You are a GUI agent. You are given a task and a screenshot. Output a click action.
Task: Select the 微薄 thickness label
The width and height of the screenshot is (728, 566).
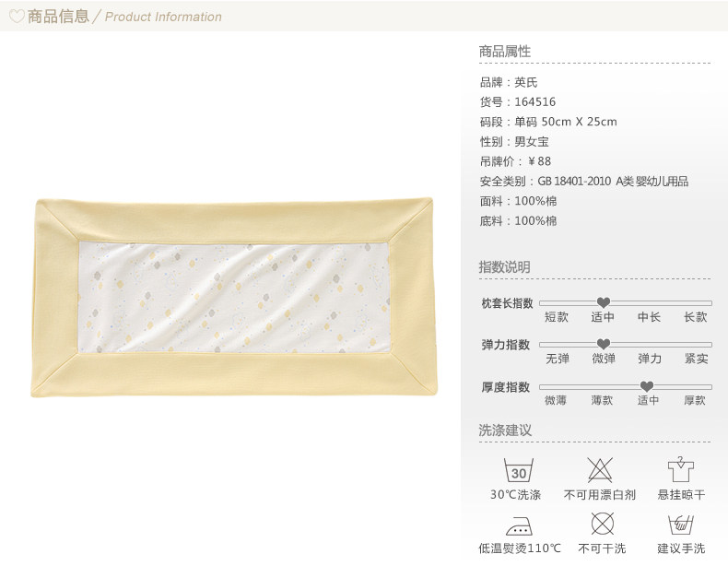[556, 400]
